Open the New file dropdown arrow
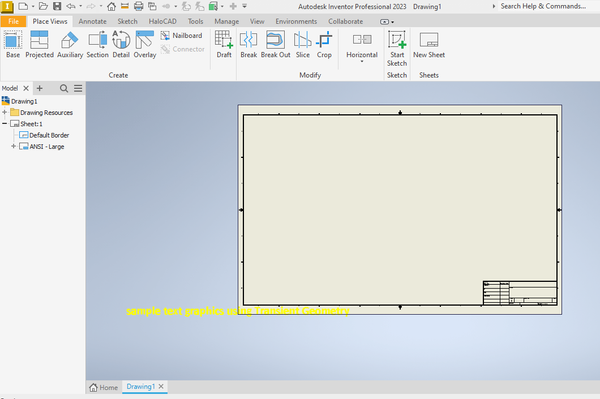 pyautogui.click(x=33, y=6)
